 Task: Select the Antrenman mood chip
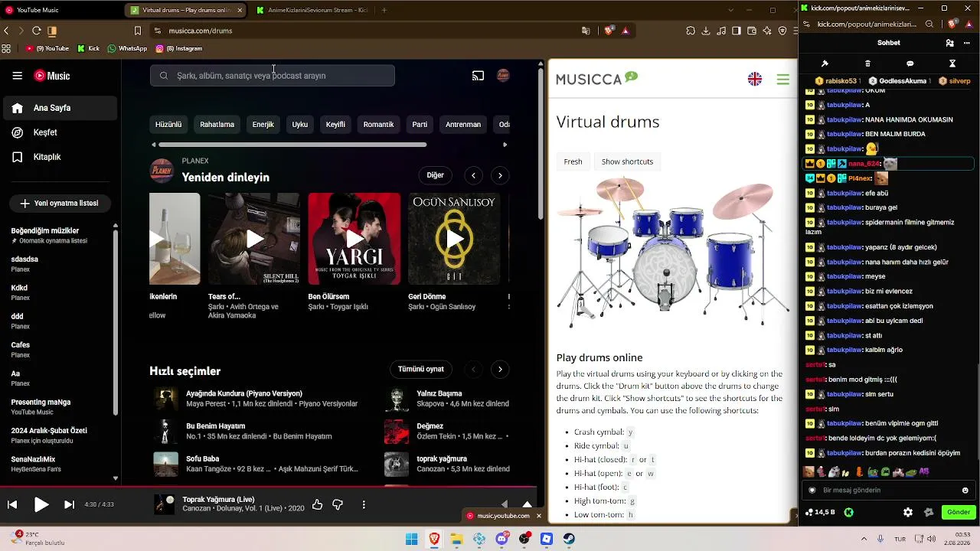click(x=463, y=125)
